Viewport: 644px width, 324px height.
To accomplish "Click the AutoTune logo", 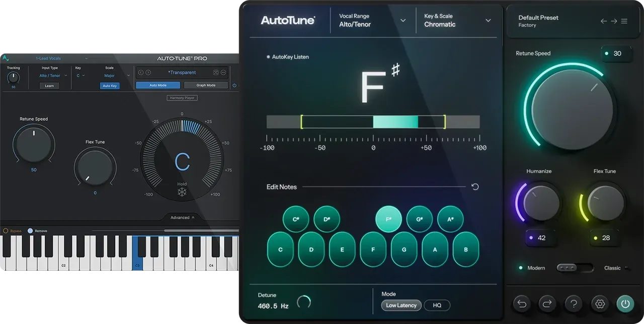I will (x=288, y=20).
